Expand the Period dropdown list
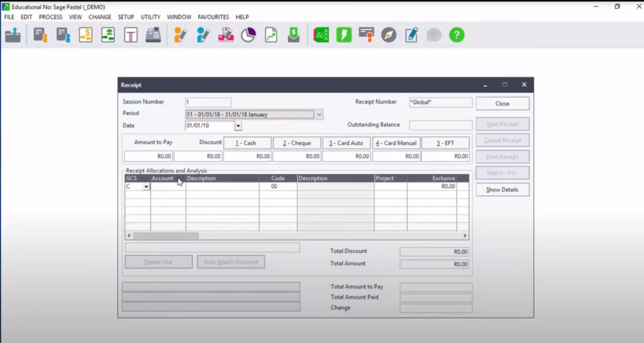This screenshot has height=343, width=644. (x=319, y=115)
